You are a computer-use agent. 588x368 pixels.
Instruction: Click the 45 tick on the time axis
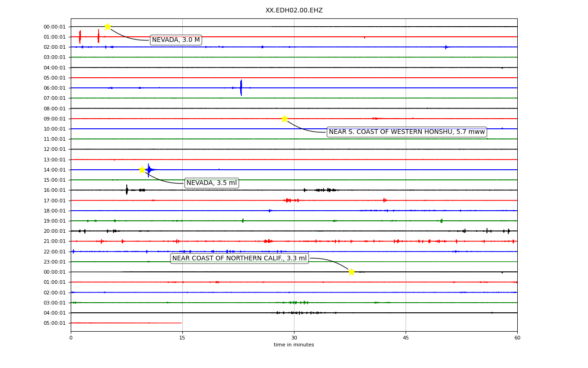pos(406,338)
